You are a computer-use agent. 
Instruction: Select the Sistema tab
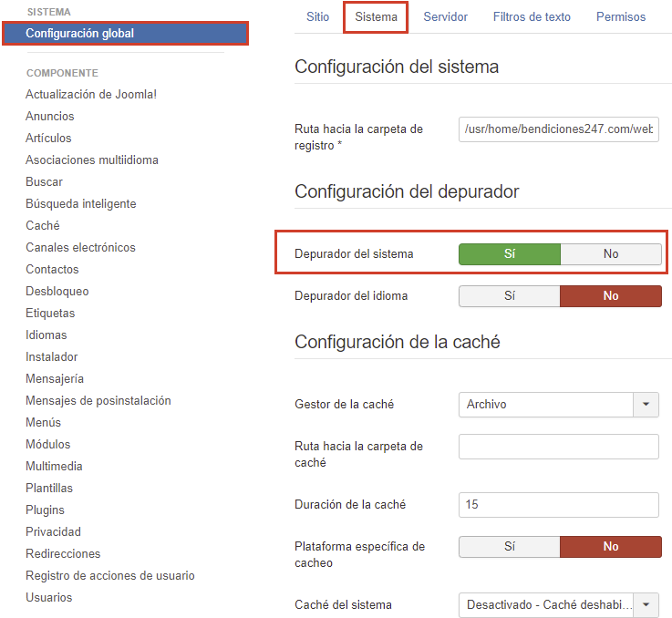376,17
